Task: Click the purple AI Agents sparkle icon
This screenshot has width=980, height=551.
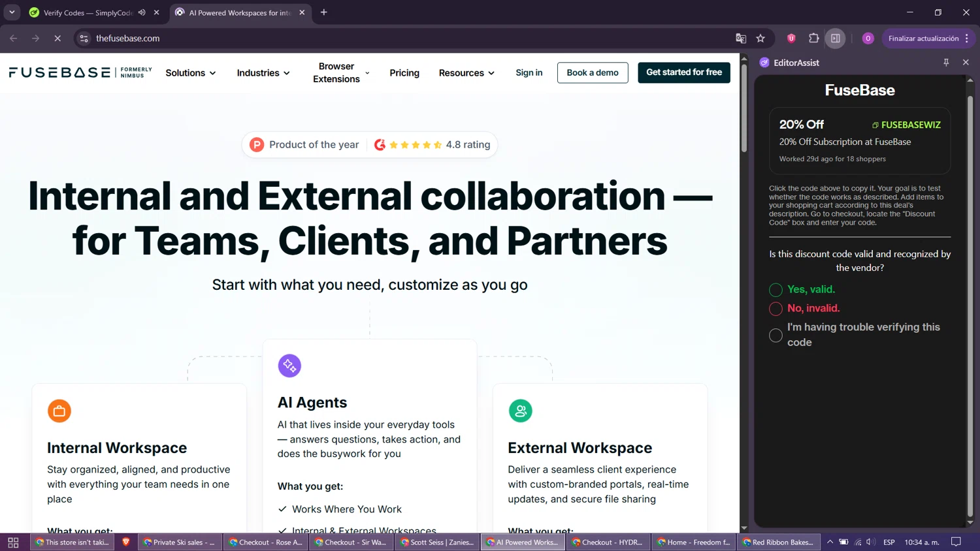Action: point(289,366)
